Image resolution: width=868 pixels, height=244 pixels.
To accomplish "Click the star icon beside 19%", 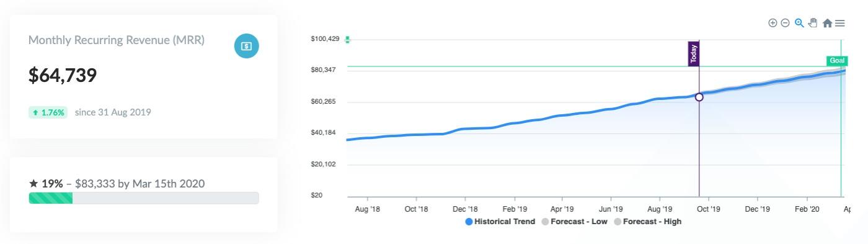I will tap(33, 184).
